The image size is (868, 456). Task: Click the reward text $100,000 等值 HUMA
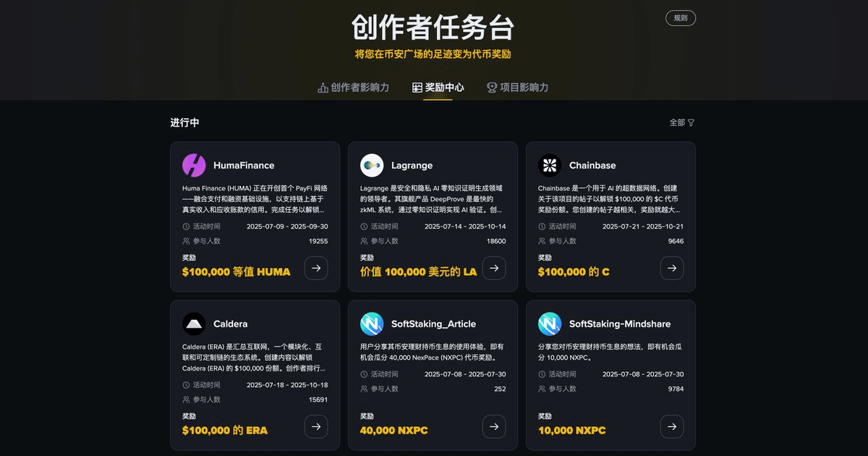[x=237, y=272]
